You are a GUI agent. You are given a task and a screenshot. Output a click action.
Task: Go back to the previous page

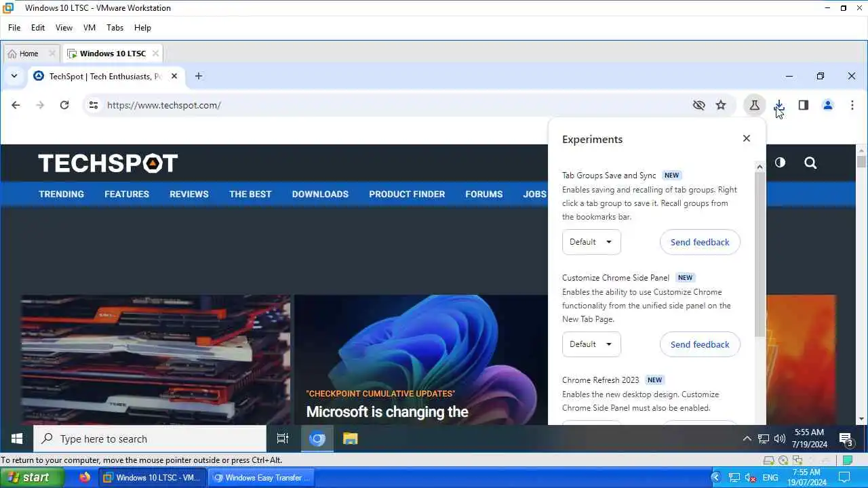pyautogui.click(x=16, y=105)
